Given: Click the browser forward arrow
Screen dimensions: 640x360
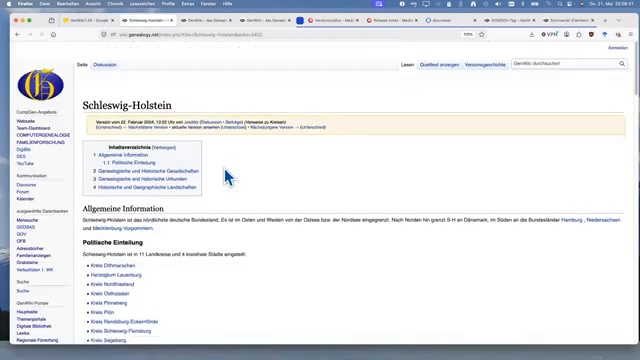Looking at the screenshot, I should coord(29,35).
